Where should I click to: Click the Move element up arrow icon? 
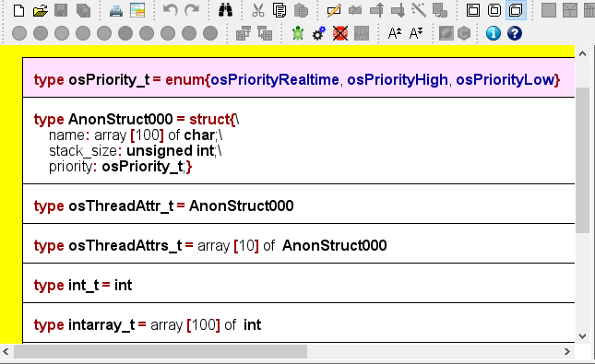pos(376,11)
